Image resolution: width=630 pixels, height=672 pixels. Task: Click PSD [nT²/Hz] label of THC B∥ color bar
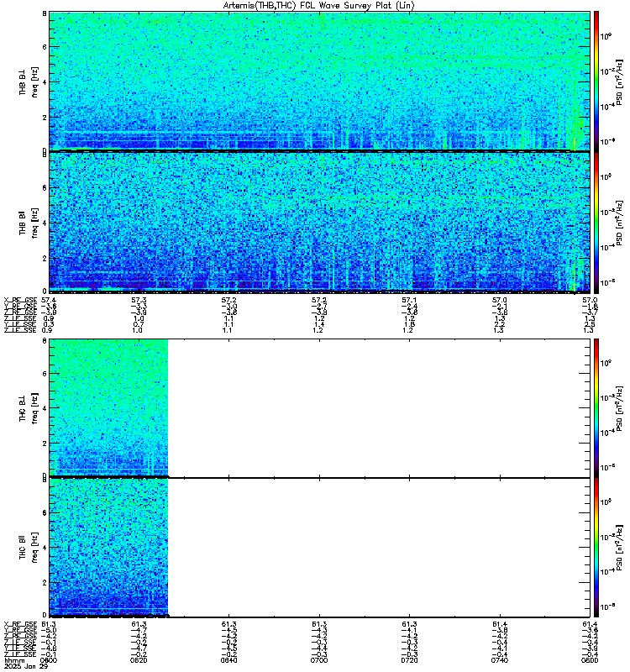(619, 548)
